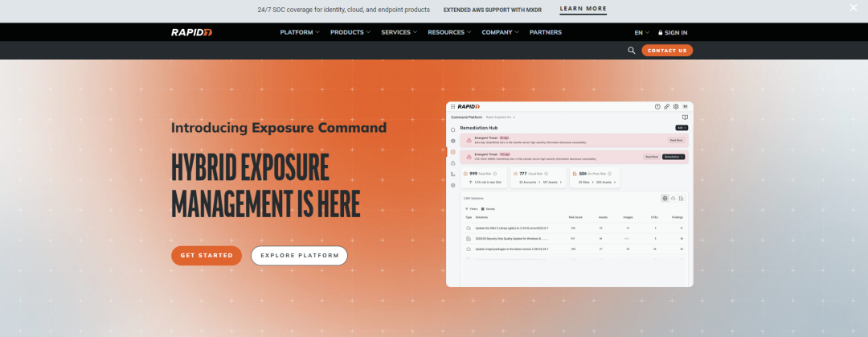Open the 25 Accounts link
This screenshot has width=868, height=337.
530,183
